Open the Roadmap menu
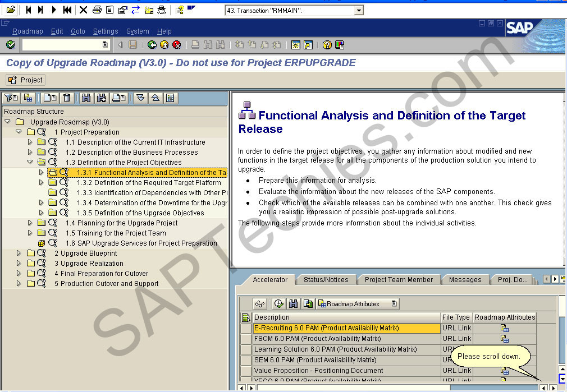 28,31
